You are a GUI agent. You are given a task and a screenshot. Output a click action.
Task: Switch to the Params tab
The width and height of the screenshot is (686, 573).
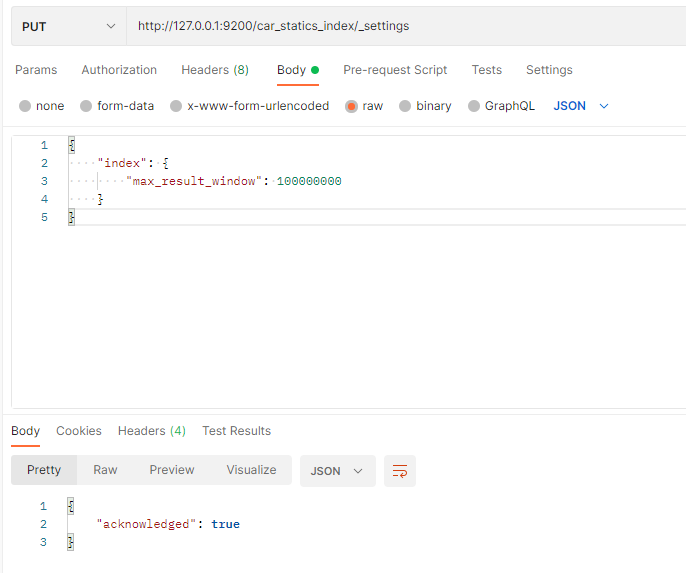tap(36, 70)
